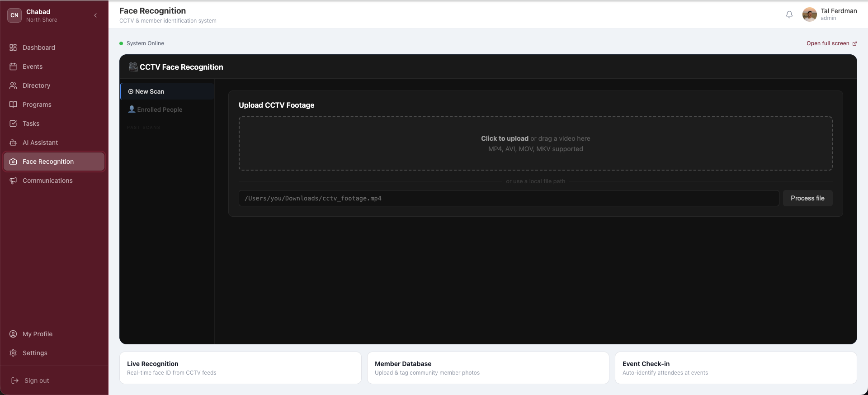The width and height of the screenshot is (868, 395).
Task: Open the Live Recognition card
Action: [x=241, y=368]
